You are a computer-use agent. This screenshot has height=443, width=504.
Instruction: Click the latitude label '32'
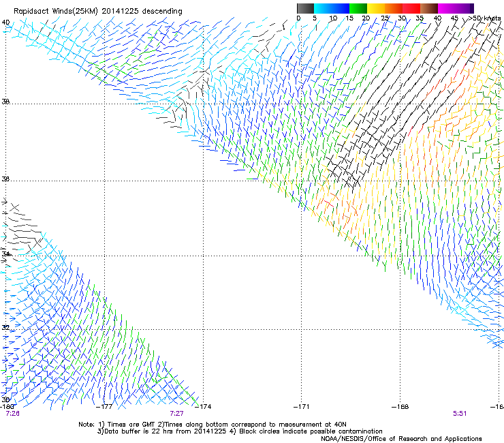(5, 328)
